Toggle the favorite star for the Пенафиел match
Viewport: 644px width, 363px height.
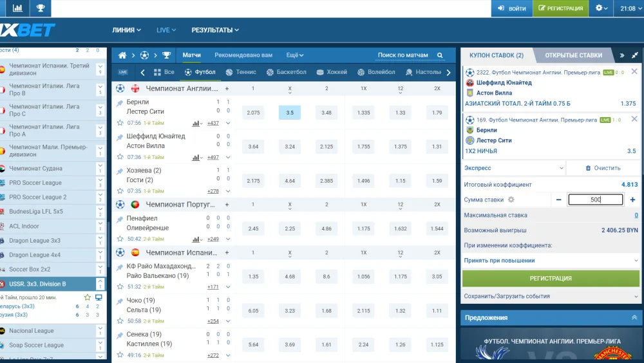(x=120, y=239)
